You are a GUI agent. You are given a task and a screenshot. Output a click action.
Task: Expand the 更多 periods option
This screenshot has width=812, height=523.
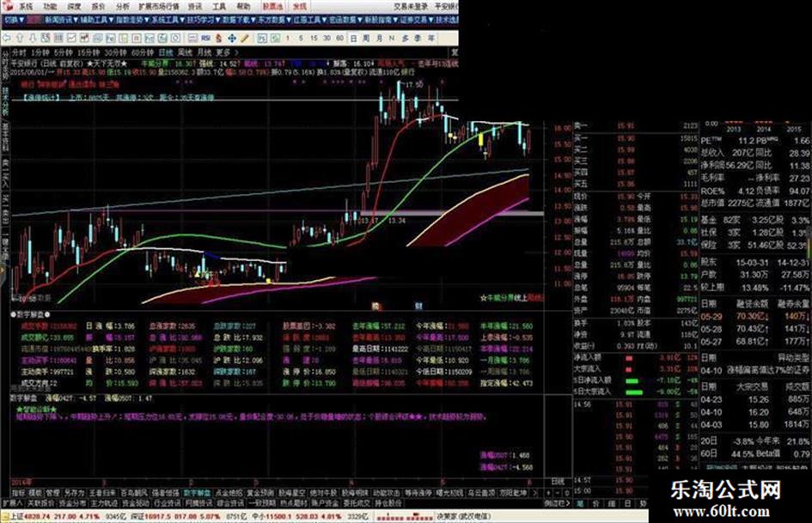click(227, 53)
